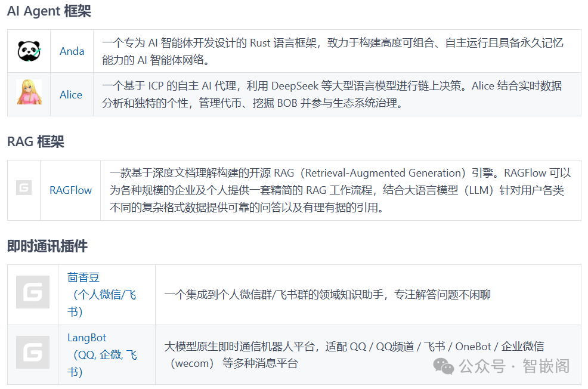588x389 pixels.
Task: Click the RAGFlow description paragraph
Action: coord(340,190)
